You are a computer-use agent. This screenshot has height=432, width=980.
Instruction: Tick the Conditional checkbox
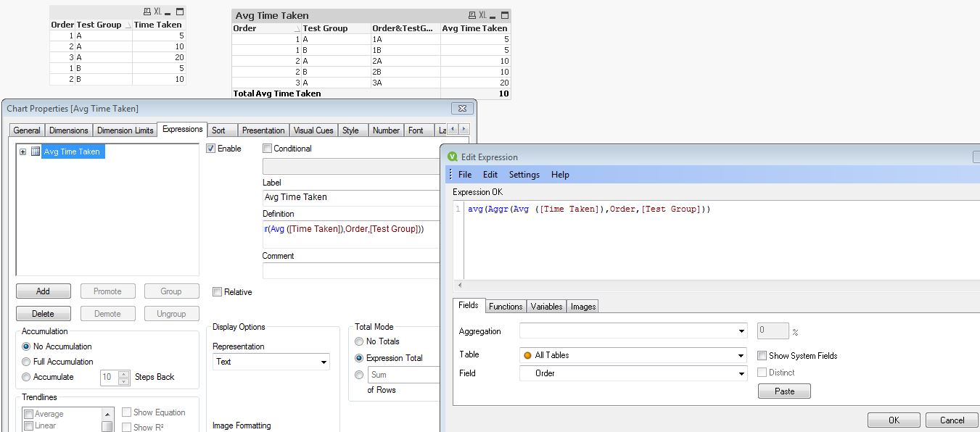(x=268, y=149)
